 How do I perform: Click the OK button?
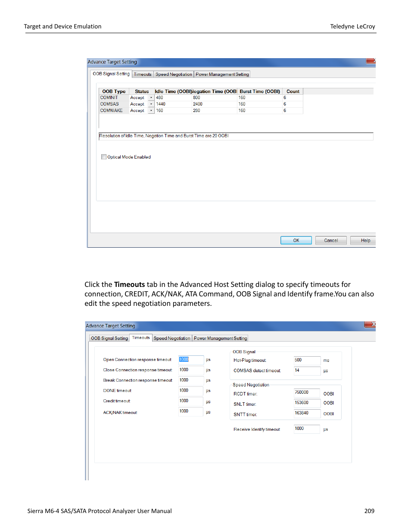[296, 240]
